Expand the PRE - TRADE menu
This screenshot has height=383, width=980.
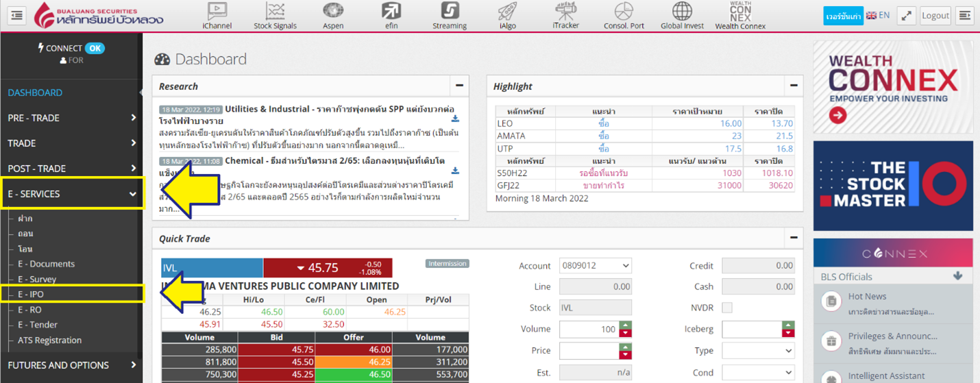tap(71, 118)
